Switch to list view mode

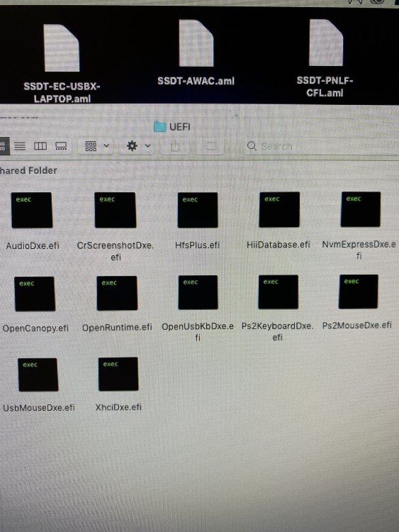point(20,146)
